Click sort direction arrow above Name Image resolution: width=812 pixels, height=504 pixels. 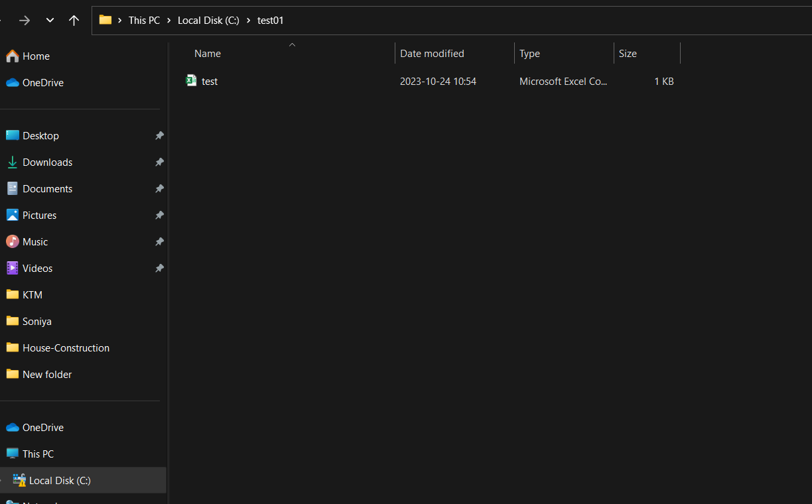coord(292,44)
